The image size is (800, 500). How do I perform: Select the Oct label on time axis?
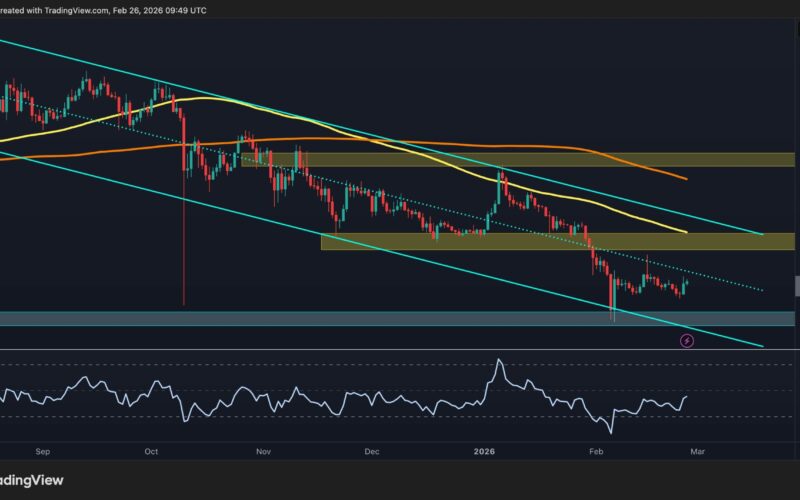151,451
